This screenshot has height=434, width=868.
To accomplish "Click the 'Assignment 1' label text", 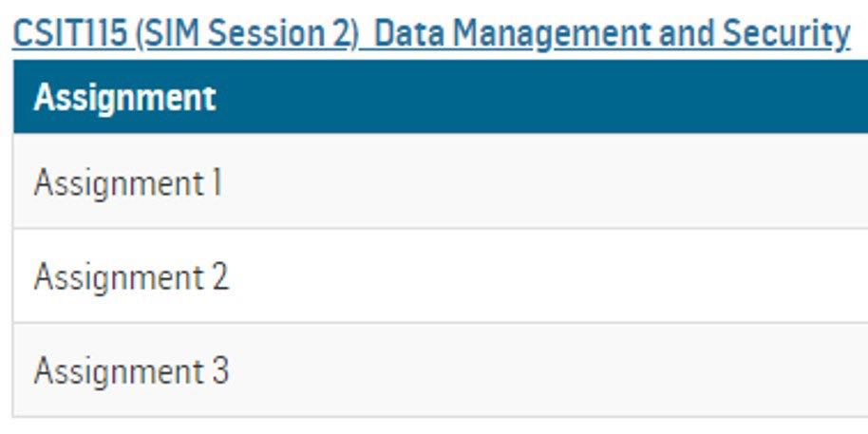I will tap(128, 183).
